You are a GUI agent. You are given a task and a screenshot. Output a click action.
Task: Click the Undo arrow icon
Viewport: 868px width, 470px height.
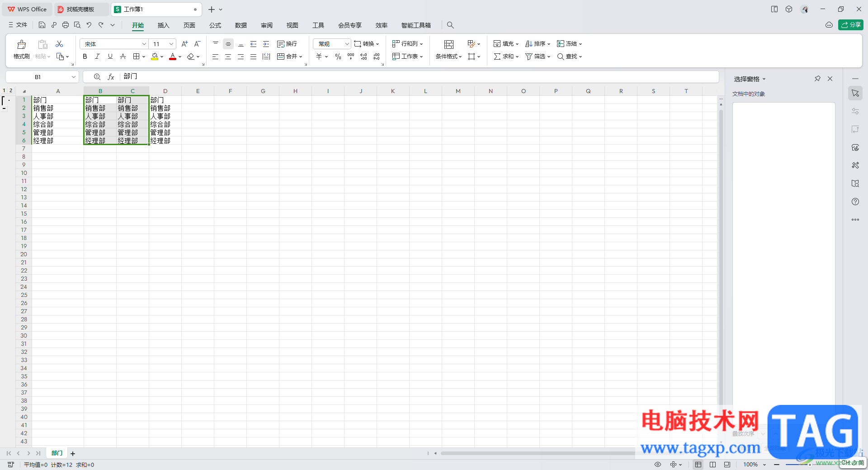pos(89,25)
